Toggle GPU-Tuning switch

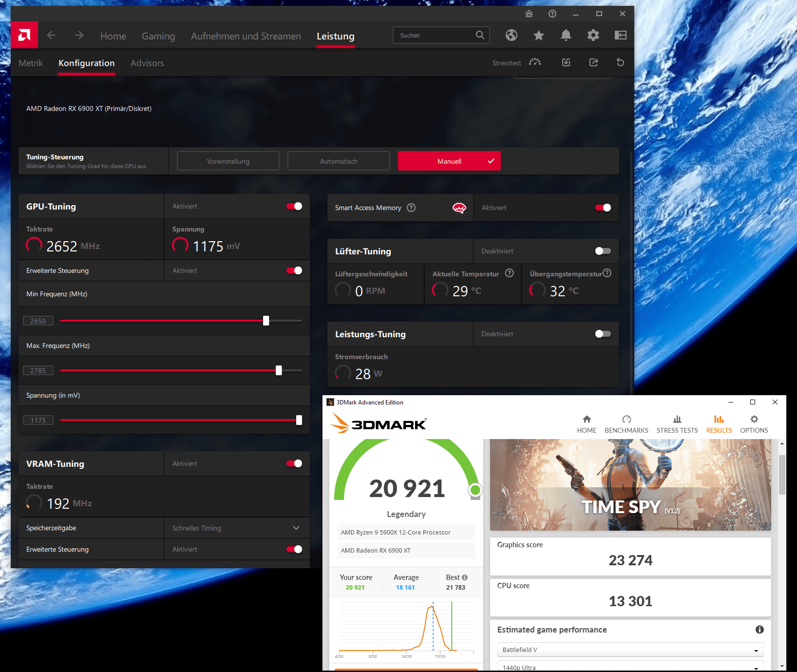coord(294,206)
